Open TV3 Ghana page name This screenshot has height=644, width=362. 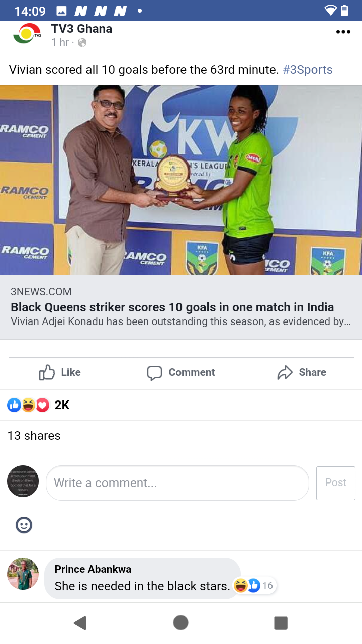coord(81,29)
